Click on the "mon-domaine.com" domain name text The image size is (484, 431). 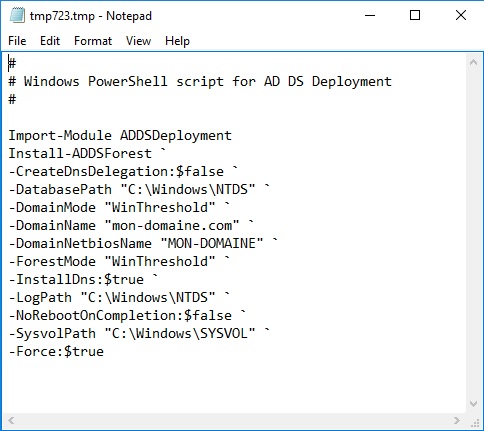click(172, 226)
